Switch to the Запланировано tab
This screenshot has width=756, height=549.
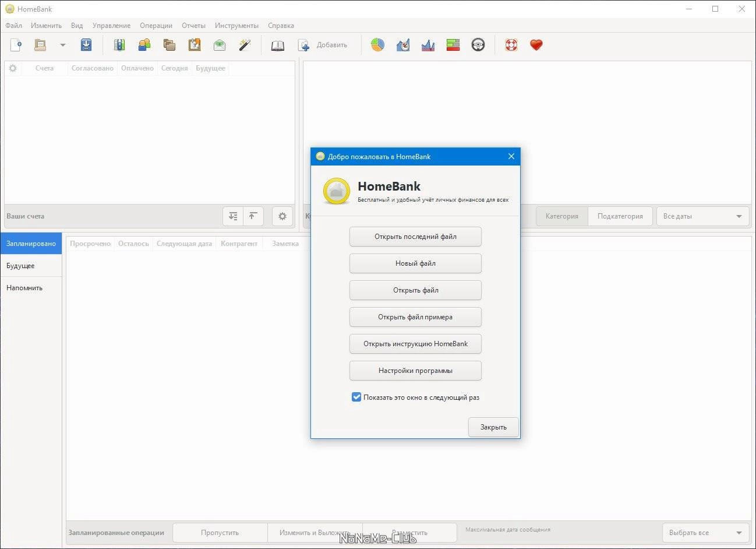pos(31,244)
